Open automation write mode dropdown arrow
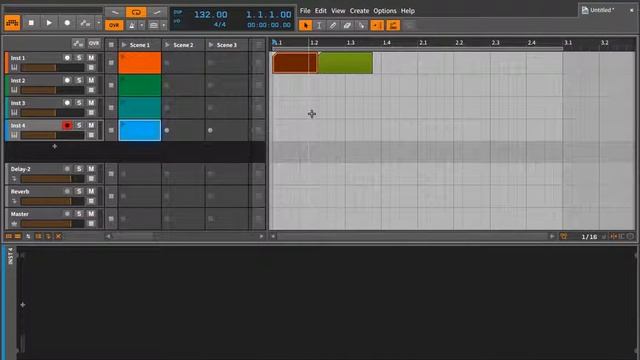 98,23
